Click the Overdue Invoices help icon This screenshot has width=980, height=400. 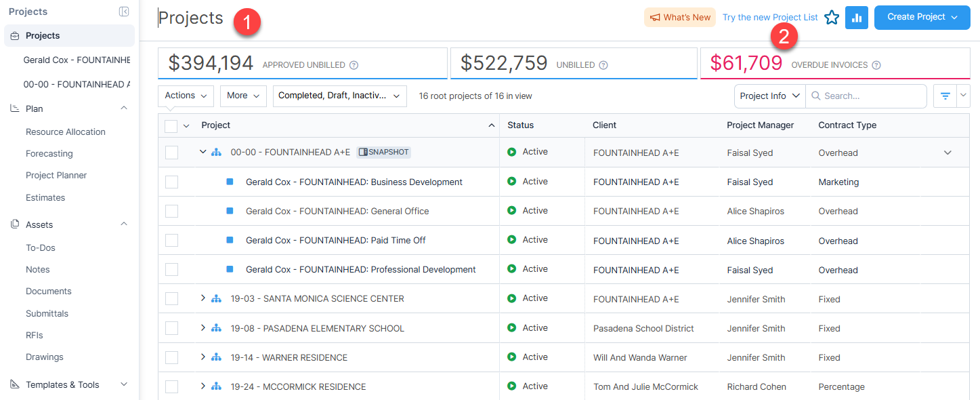[876, 65]
